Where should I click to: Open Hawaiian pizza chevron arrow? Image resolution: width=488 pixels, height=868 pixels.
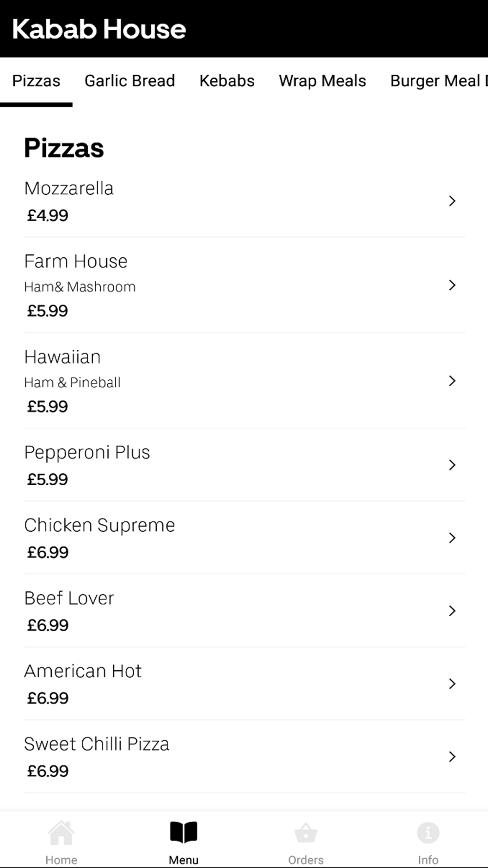click(452, 381)
